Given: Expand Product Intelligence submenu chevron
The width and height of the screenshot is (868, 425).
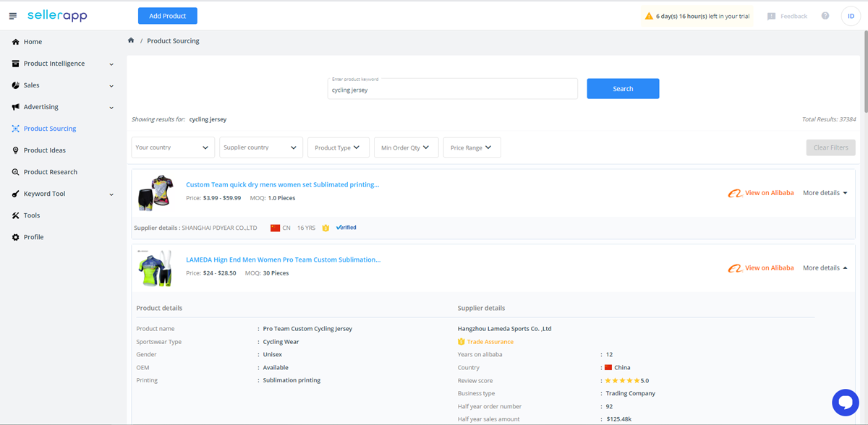Looking at the screenshot, I should (111, 64).
